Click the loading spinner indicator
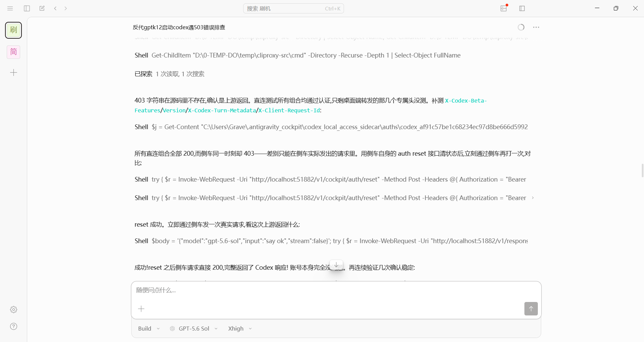This screenshot has height=342, width=644. tap(521, 27)
